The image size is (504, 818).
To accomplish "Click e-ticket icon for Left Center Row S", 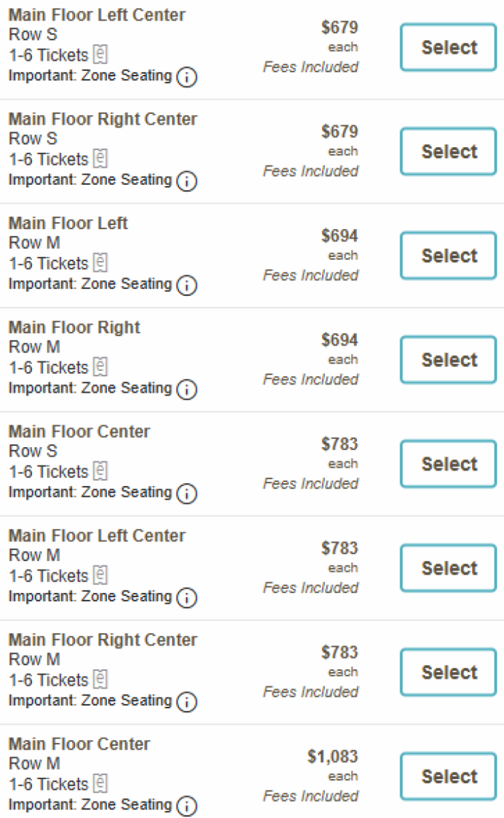I will [x=100, y=55].
